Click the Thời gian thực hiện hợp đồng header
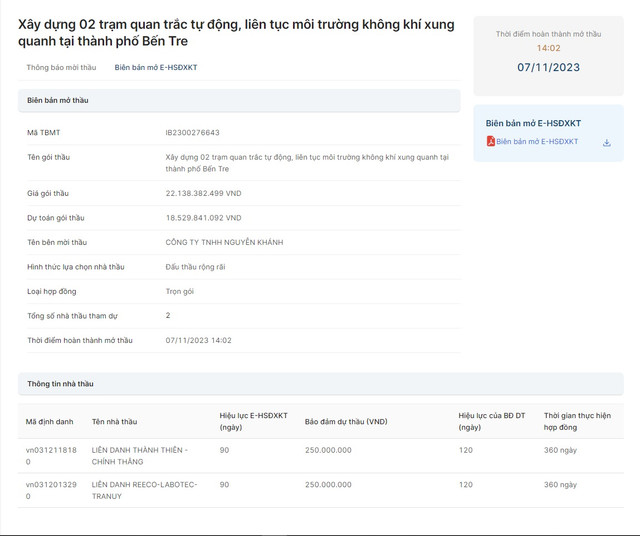The image size is (640, 536). pyautogui.click(x=577, y=421)
